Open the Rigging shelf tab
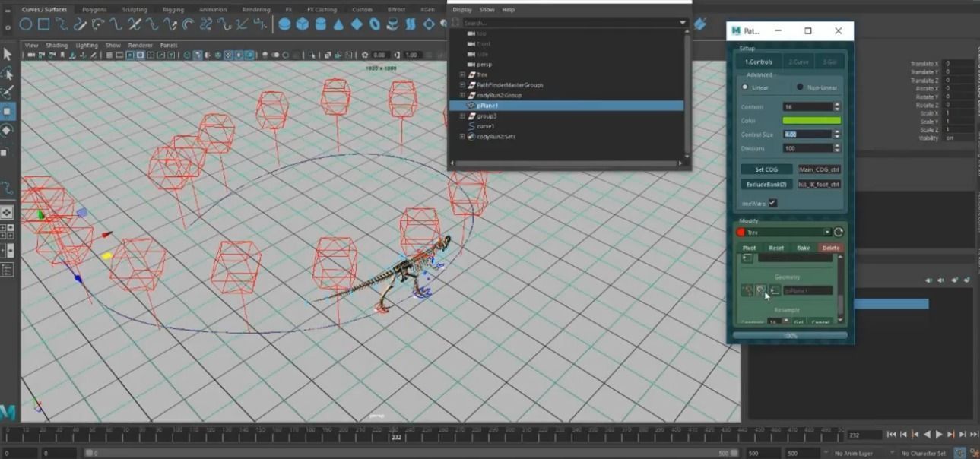The height and width of the screenshot is (459, 980). click(x=173, y=10)
